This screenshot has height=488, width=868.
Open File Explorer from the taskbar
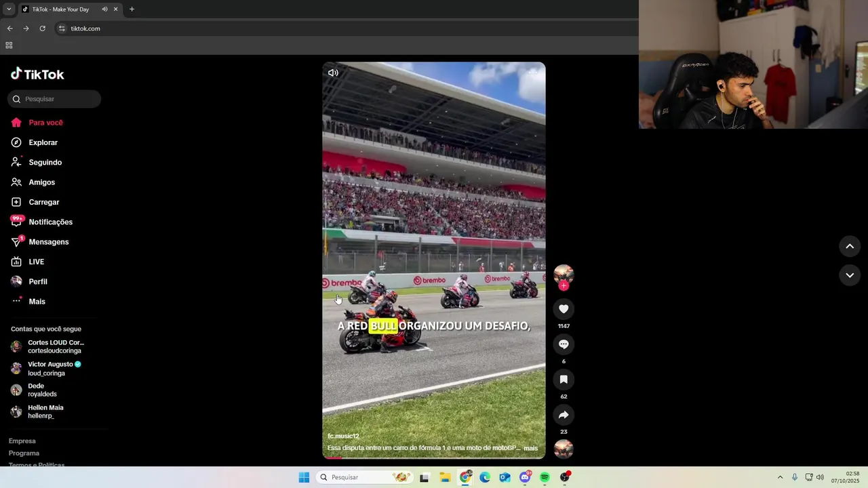(445, 477)
